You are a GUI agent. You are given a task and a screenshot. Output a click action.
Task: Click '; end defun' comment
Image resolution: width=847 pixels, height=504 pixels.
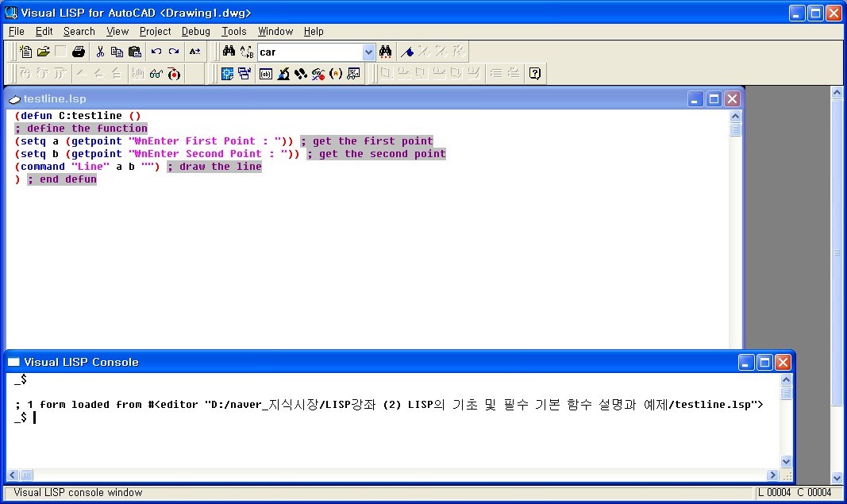click(x=62, y=179)
